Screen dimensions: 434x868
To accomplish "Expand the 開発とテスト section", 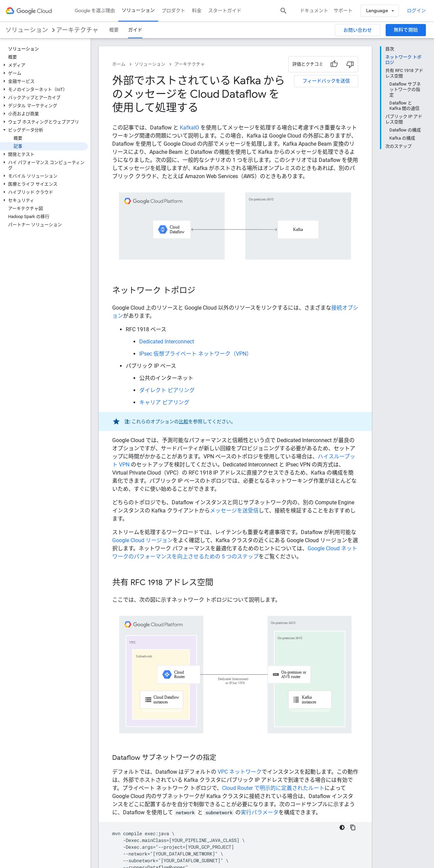I will 4,154.
